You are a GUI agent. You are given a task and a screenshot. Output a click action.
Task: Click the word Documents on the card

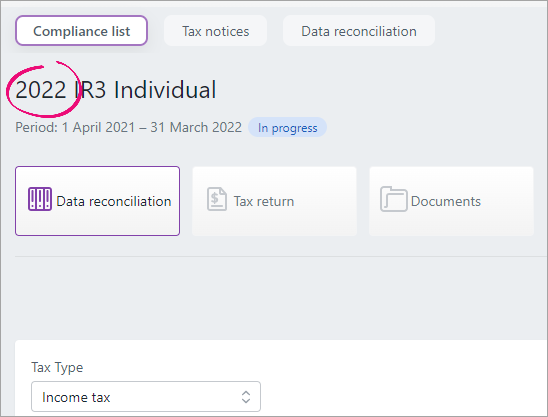coord(446,201)
